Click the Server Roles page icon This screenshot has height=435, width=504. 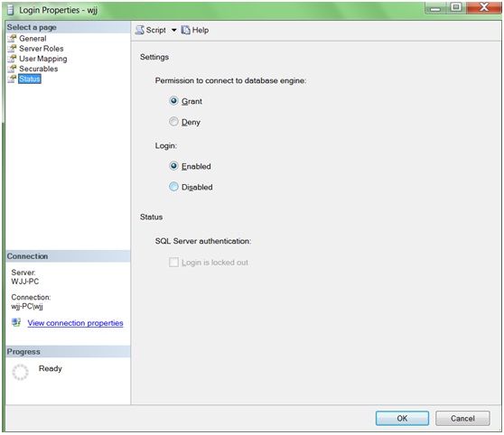(x=12, y=49)
